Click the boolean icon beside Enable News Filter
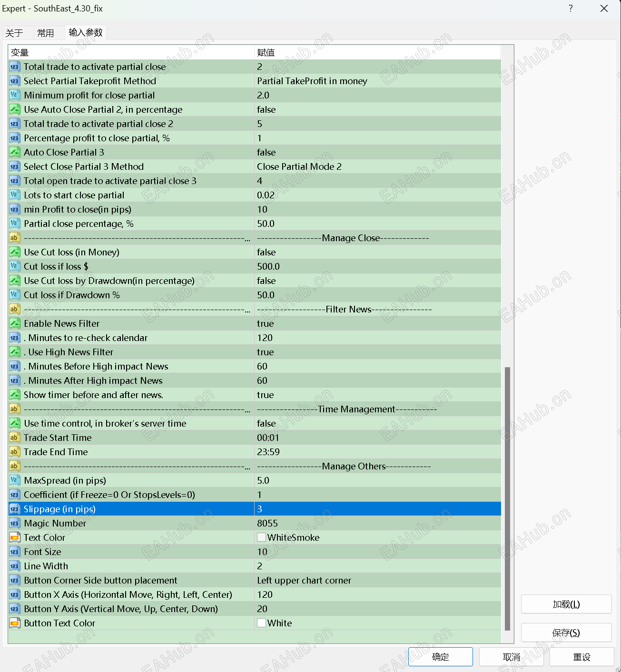The height and width of the screenshot is (672, 621). point(15,323)
